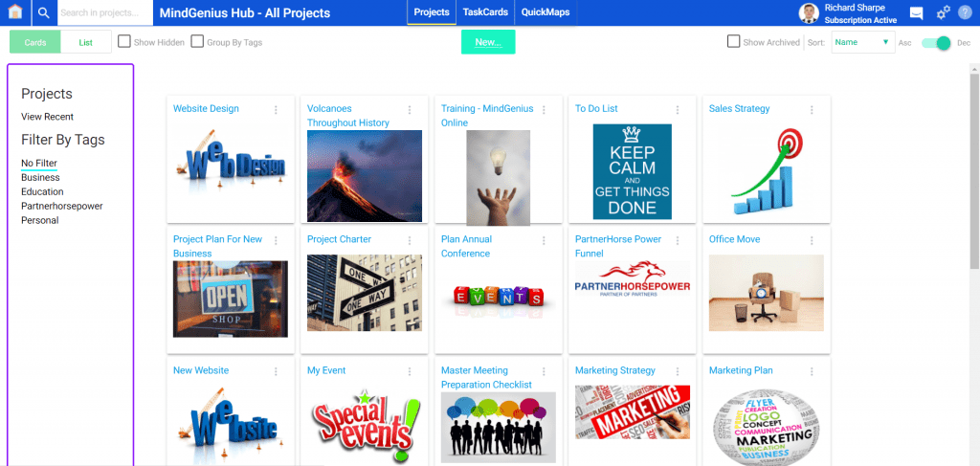Filter projects by Business tag

(x=40, y=177)
